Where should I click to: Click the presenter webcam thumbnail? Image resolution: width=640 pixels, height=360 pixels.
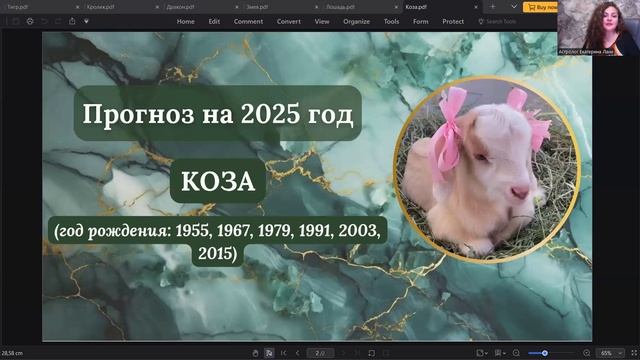598,28
